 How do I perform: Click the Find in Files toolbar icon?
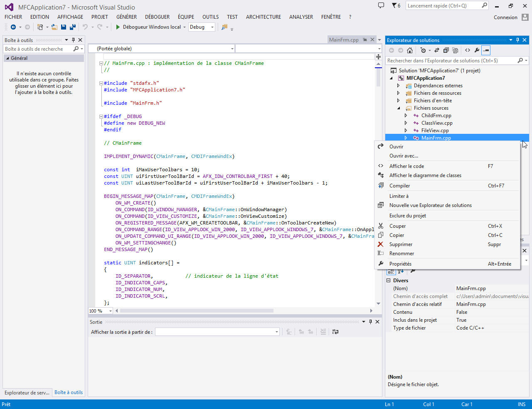[224, 27]
